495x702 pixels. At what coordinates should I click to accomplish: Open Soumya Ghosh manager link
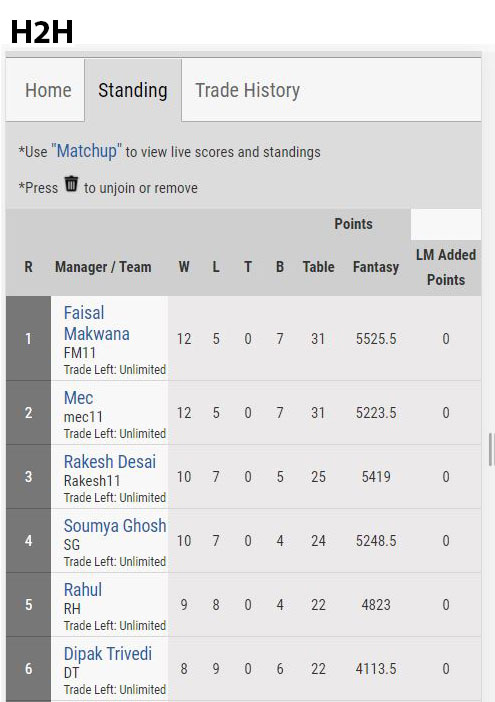[115, 526]
